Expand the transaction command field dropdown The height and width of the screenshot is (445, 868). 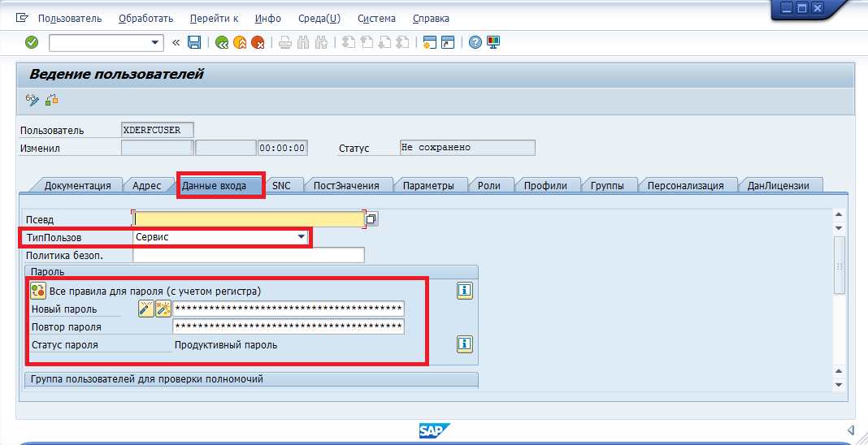(155, 42)
